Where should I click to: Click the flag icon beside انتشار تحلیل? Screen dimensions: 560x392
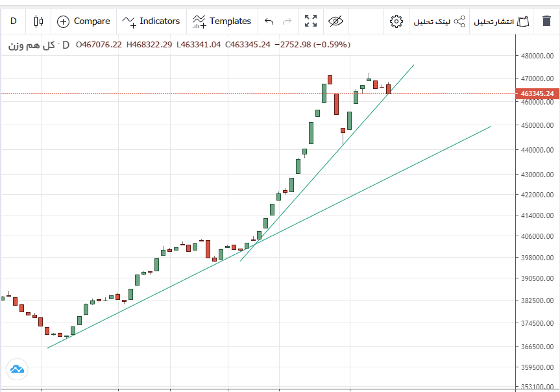pos(523,21)
